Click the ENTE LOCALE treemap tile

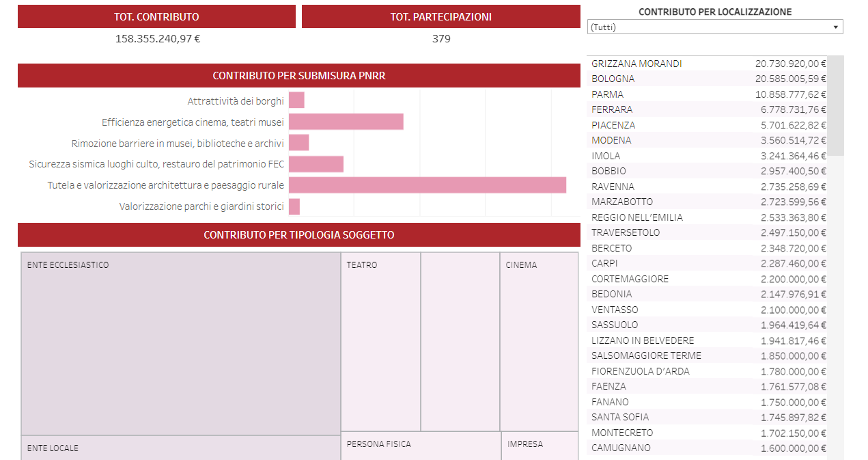click(x=180, y=448)
